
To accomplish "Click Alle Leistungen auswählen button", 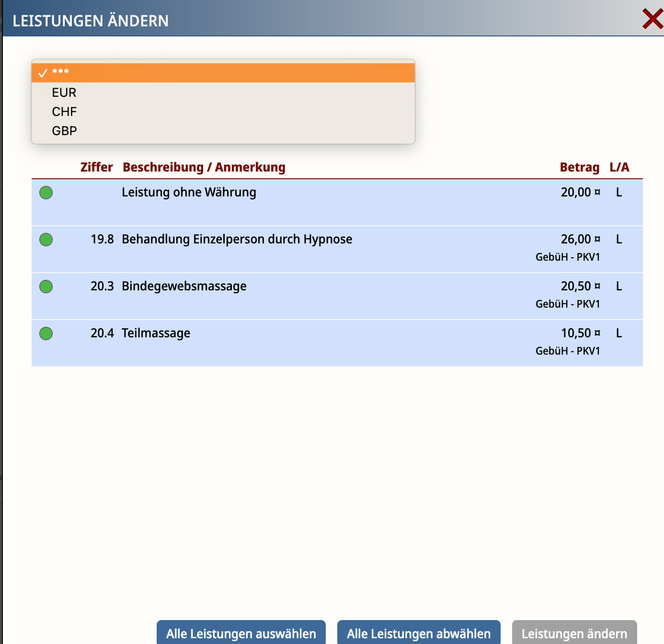I will click(x=241, y=633).
